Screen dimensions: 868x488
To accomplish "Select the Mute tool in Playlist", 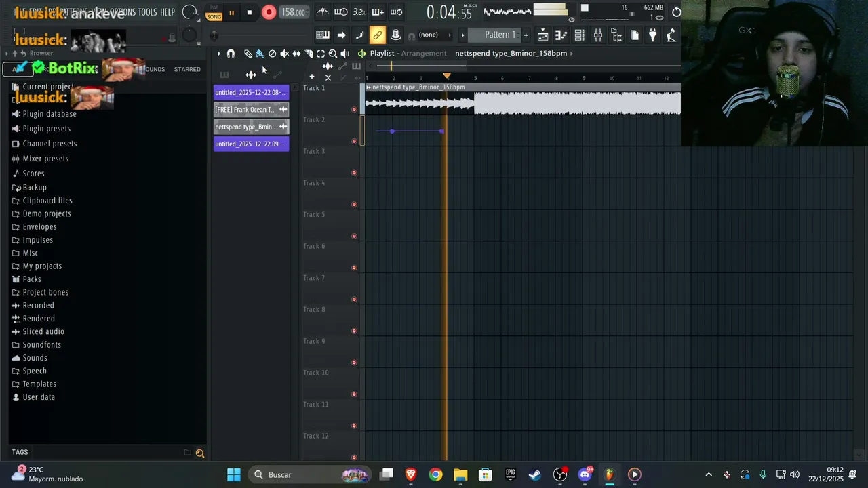I will [x=285, y=54].
